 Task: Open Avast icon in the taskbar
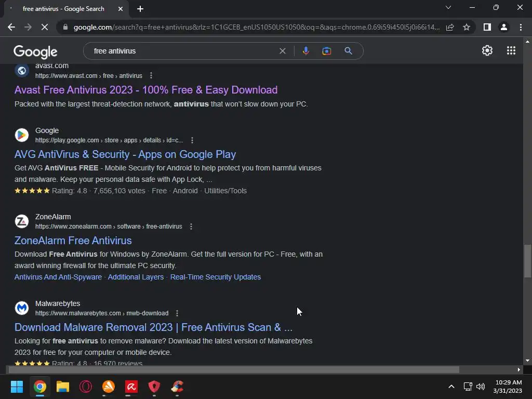(x=109, y=387)
